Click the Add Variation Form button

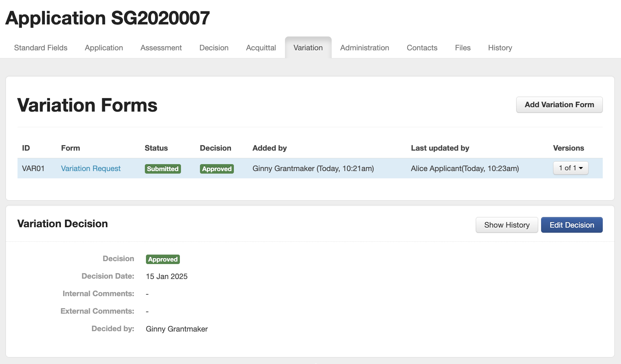pyautogui.click(x=559, y=105)
